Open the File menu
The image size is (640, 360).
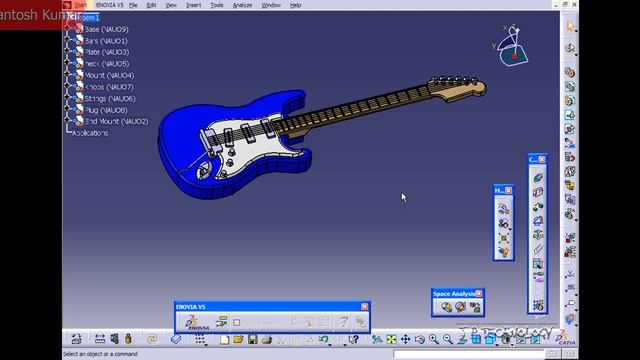click(x=133, y=5)
